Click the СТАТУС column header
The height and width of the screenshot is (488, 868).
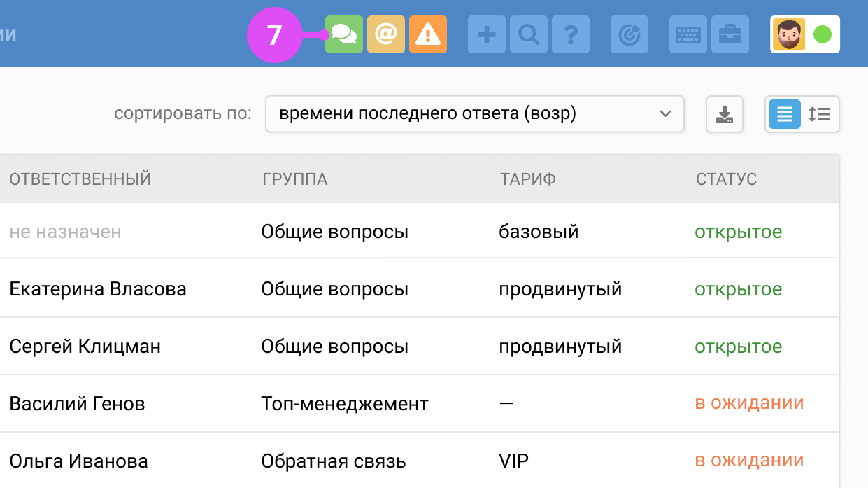[726, 179]
